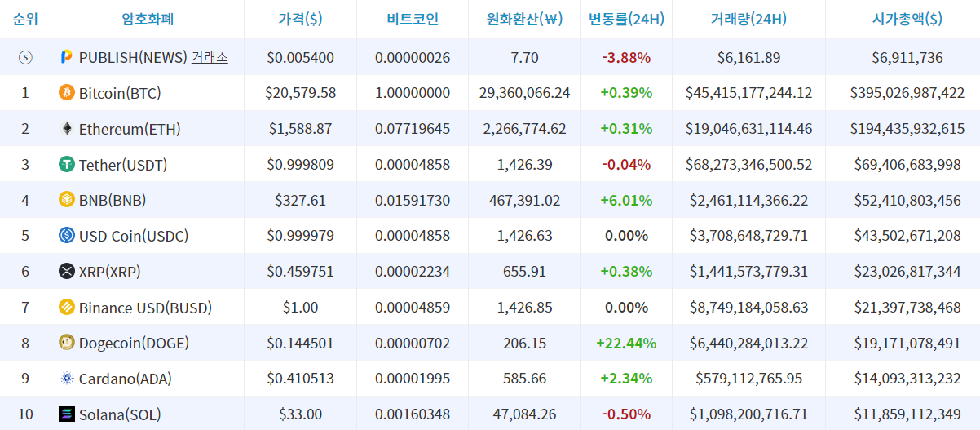Sort by the 순위 column header
This screenshot has height=430, width=980.
click(25, 19)
